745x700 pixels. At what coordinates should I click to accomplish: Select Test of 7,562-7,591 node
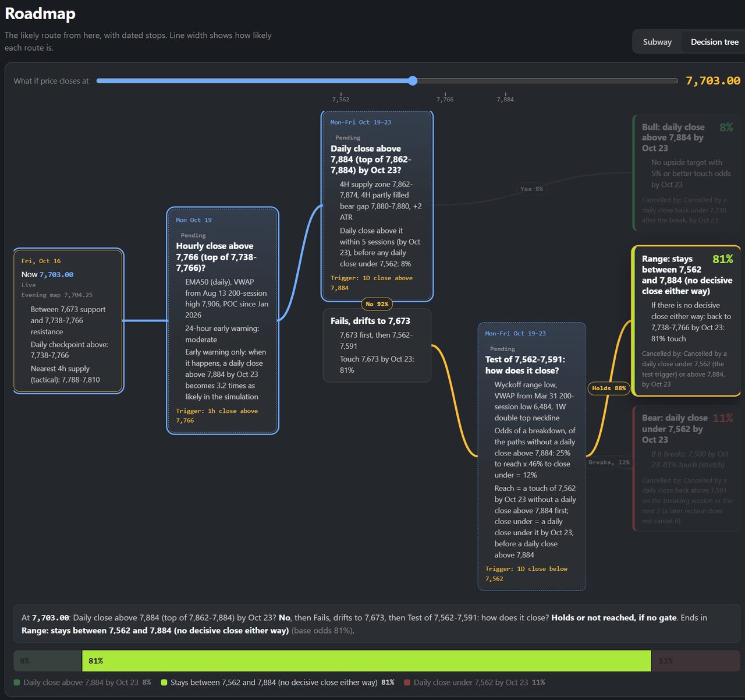[x=531, y=457]
